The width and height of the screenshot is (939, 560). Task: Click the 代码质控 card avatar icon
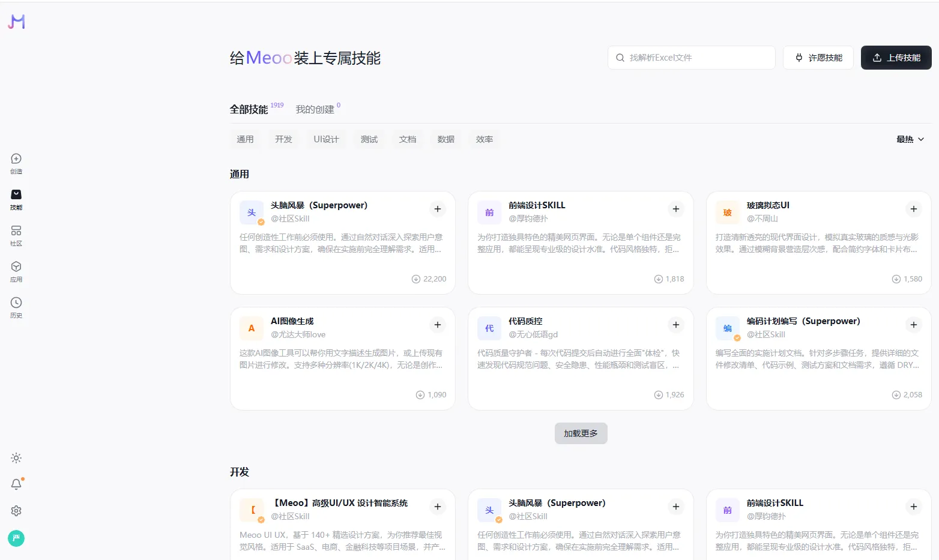coord(489,328)
